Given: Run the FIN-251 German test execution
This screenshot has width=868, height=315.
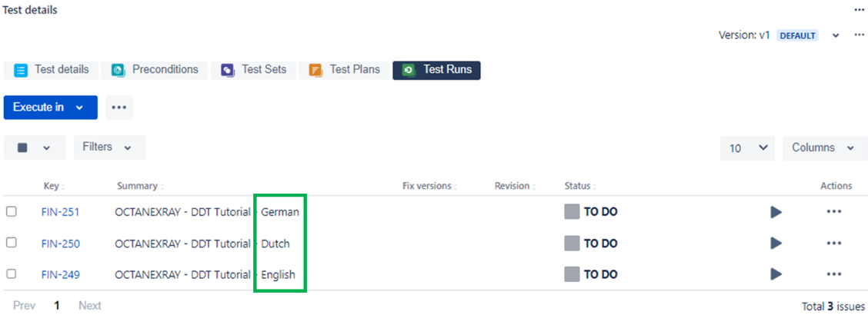Looking at the screenshot, I should point(776,212).
